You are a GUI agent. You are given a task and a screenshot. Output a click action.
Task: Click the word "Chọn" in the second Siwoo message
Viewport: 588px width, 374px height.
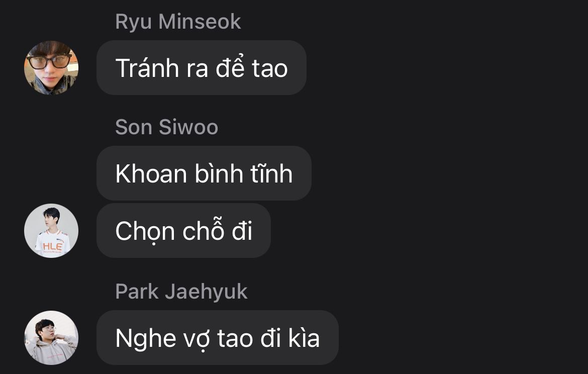point(145,232)
